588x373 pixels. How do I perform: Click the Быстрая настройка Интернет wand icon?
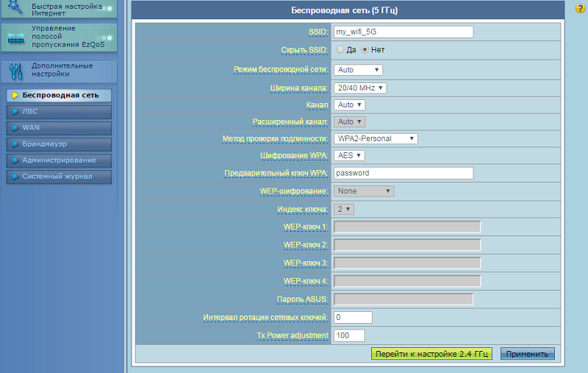[x=16, y=9]
